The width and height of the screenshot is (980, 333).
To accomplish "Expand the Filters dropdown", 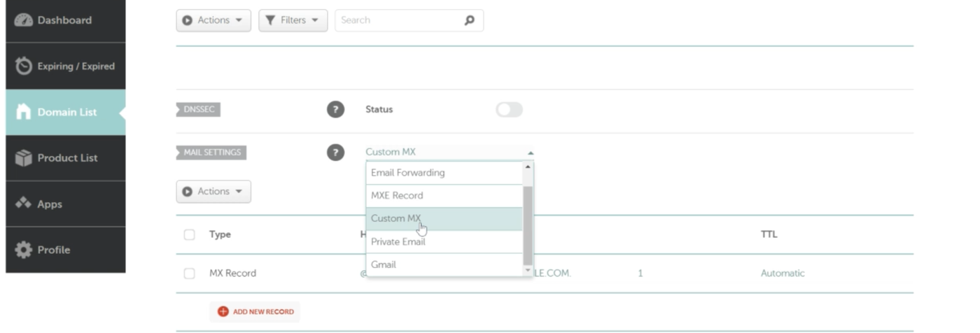I will coord(293,20).
